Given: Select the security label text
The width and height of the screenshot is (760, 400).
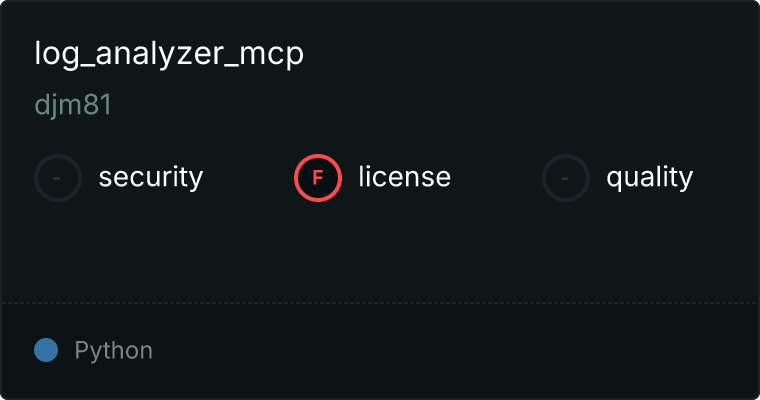Looking at the screenshot, I should [x=151, y=177].
